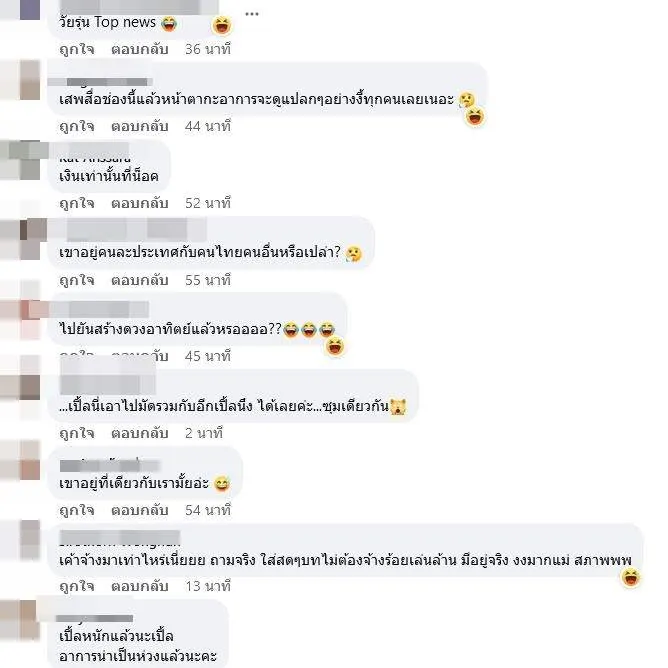Click the haha reaction on the 13 นาที comment
Viewport: 668px width, 668px height.
[x=631, y=577]
